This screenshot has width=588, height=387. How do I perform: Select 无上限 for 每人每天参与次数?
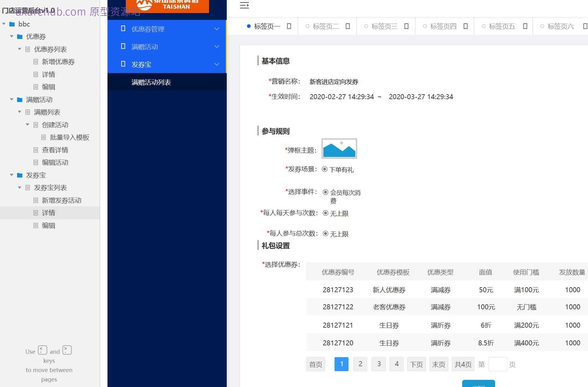tap(326, 213)
